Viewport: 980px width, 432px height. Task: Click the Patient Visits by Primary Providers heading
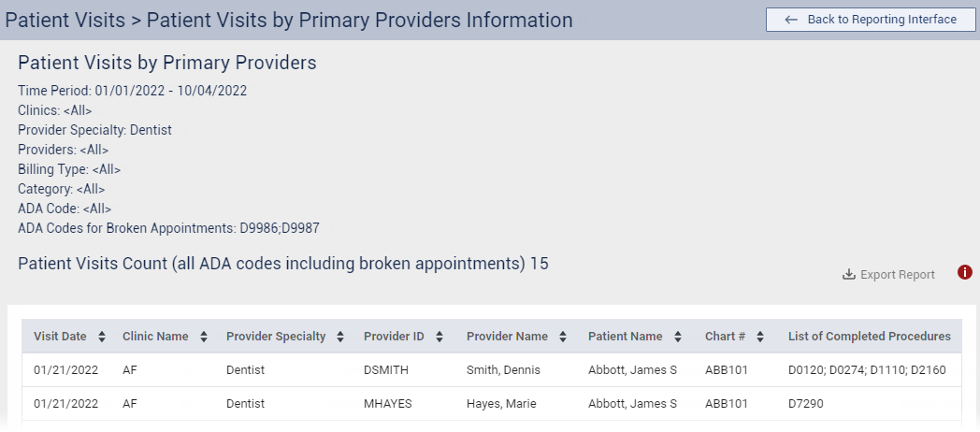167,64
